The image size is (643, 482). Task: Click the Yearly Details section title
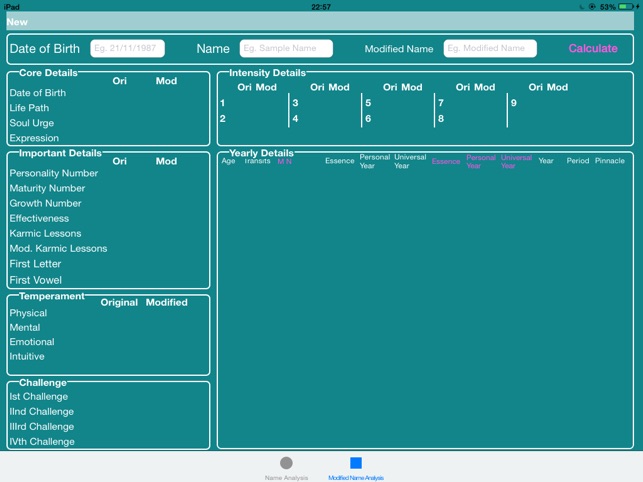[x=261, y=153]
